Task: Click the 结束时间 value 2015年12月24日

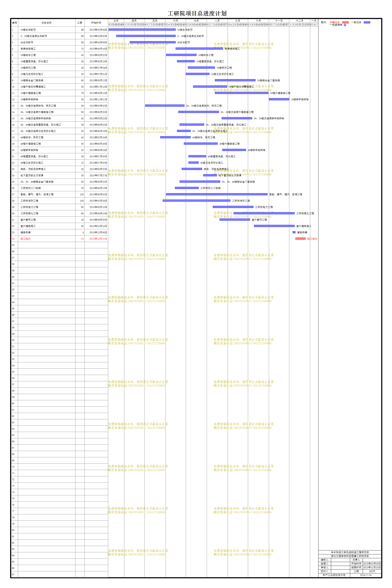Action: tap(372, 567)
